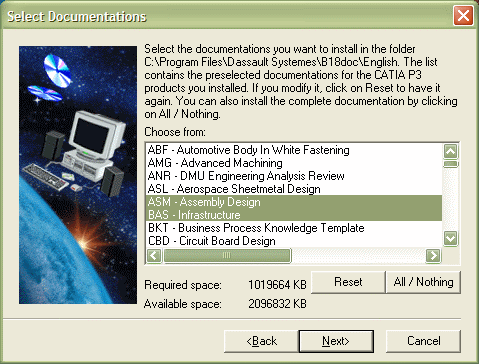The image size is (479, 364).
Task: Click the vertical scrollbar thumb
Action: click(451, 164)
